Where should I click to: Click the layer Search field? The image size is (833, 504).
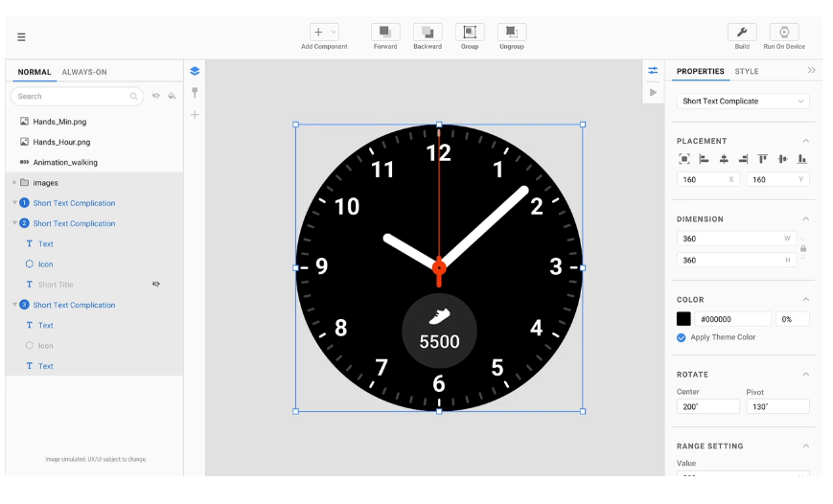(x=77, y=96)
